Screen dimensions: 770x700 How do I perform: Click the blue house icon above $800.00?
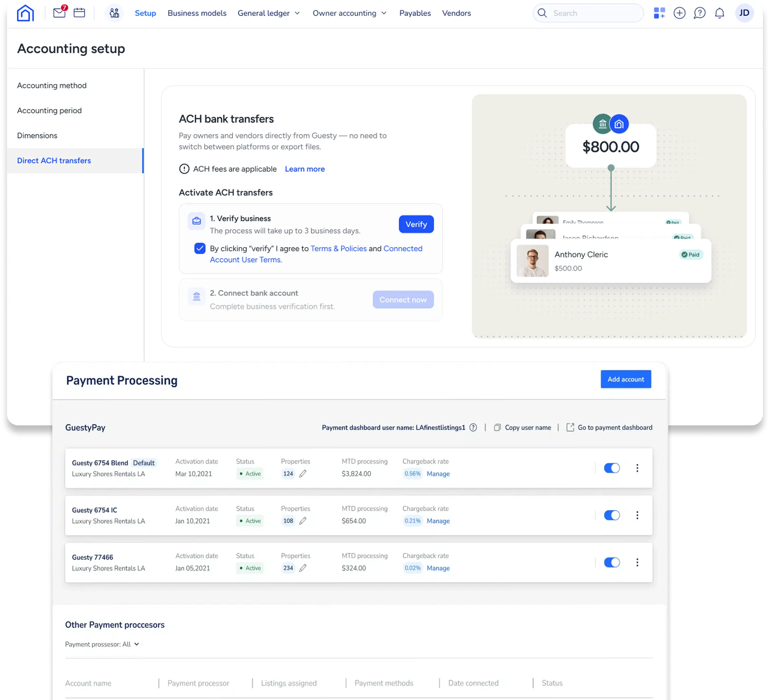click(619, 124)
